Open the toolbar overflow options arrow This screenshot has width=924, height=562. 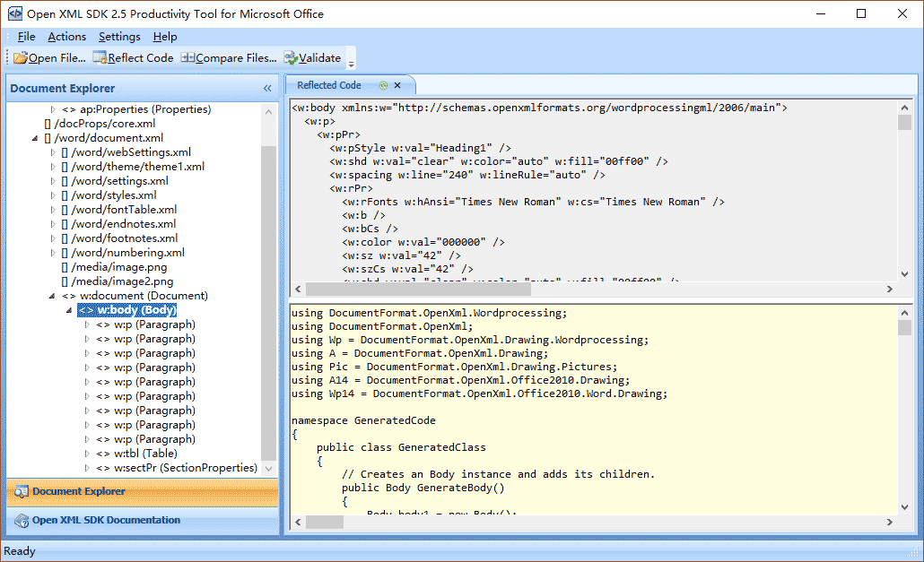[x=351, y=63]
